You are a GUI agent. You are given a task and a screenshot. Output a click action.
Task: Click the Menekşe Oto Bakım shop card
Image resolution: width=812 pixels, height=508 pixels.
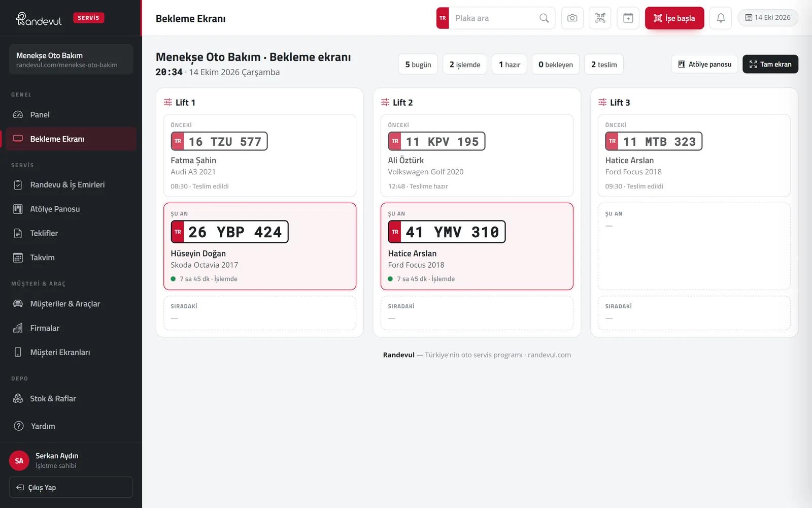[71, 59]
